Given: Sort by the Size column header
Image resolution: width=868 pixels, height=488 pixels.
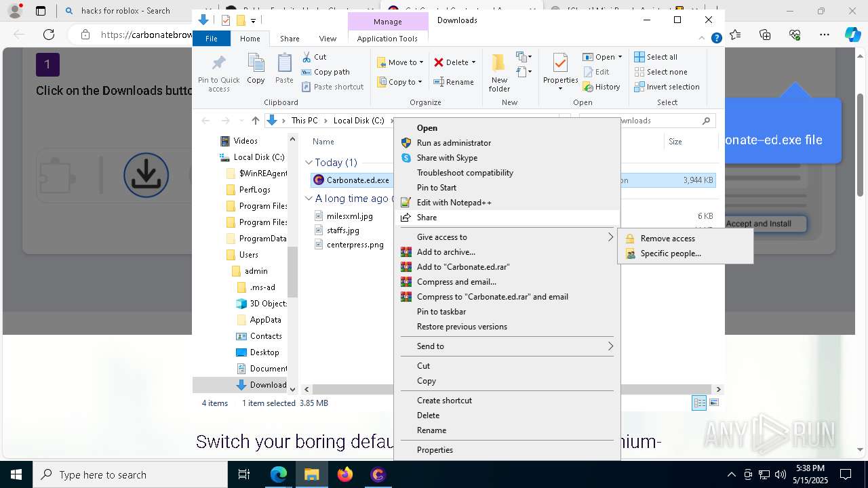Looking at the screenshot, I should [675, 142].
